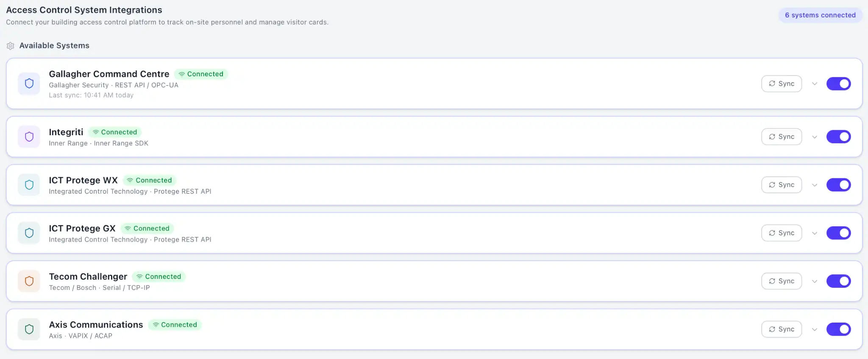Open the ICT Protege WX chevron dropdown
Image resolution: width=868 pixels, height=359 pixels.
tap(814, 185)
